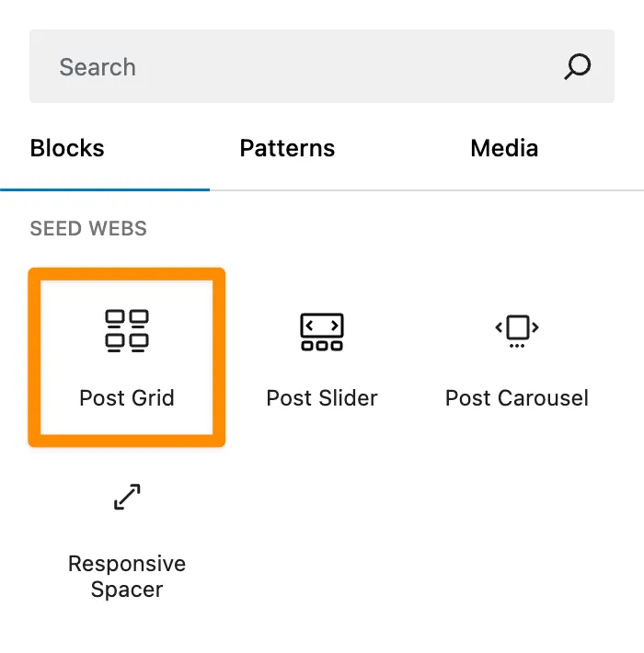Click the Post Carousel block icon
Image resolution: width=644 pixels, height=653 pixels.
point(517,329)
